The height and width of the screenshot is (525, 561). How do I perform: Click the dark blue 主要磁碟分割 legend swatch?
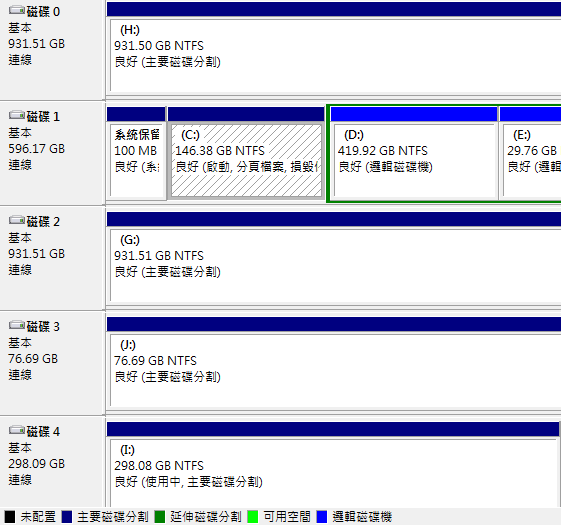point(67,517)
